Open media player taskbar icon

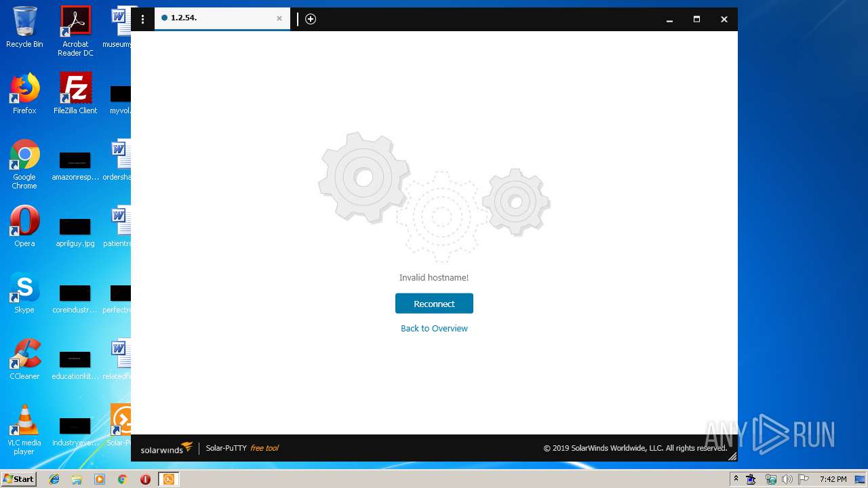tap(100, 479)
